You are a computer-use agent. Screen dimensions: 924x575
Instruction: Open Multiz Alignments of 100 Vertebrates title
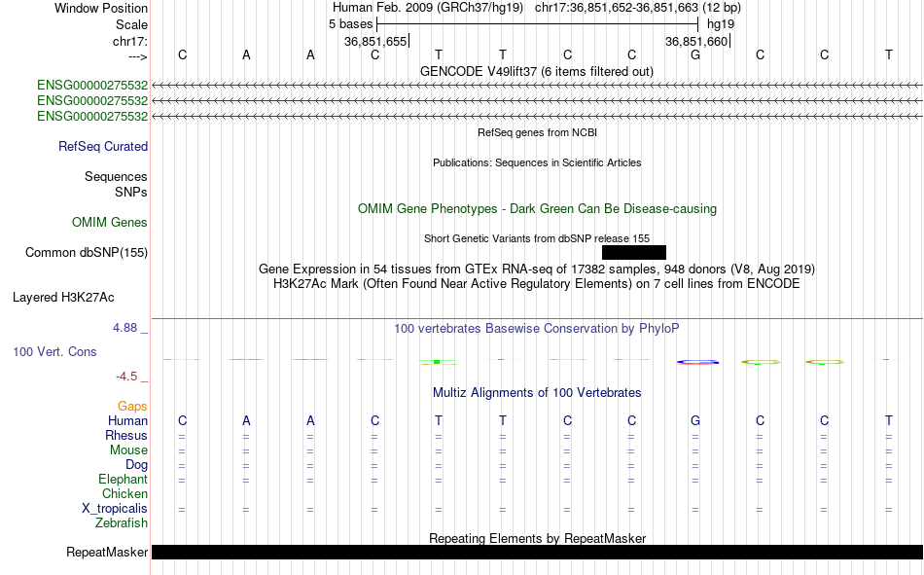[537, 393]
